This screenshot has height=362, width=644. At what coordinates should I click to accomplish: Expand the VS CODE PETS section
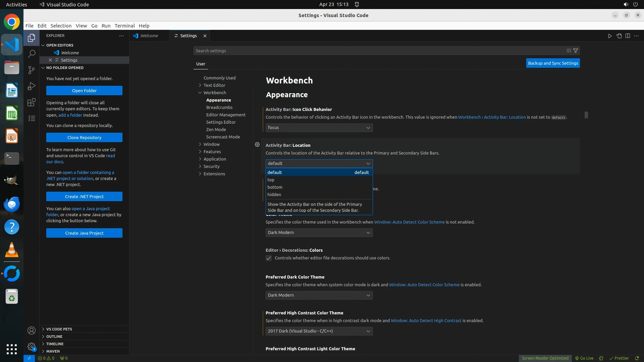tap(59, 329)
